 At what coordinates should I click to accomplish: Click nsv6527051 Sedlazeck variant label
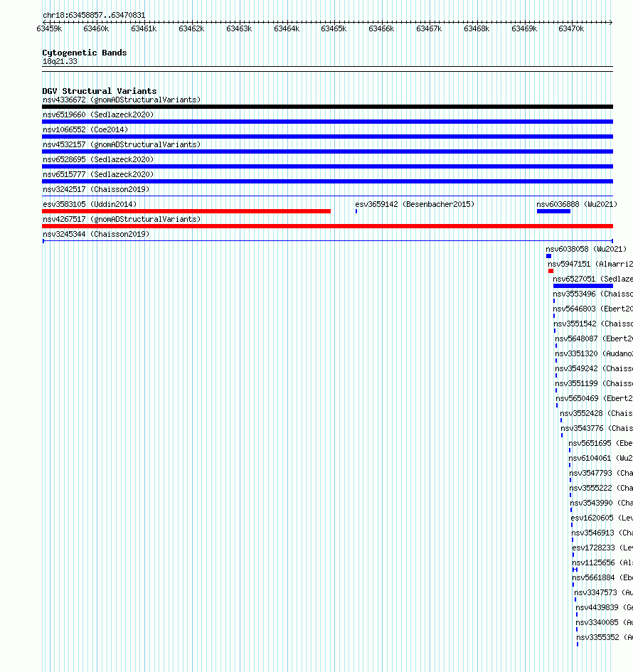click(x=592, y=279)
